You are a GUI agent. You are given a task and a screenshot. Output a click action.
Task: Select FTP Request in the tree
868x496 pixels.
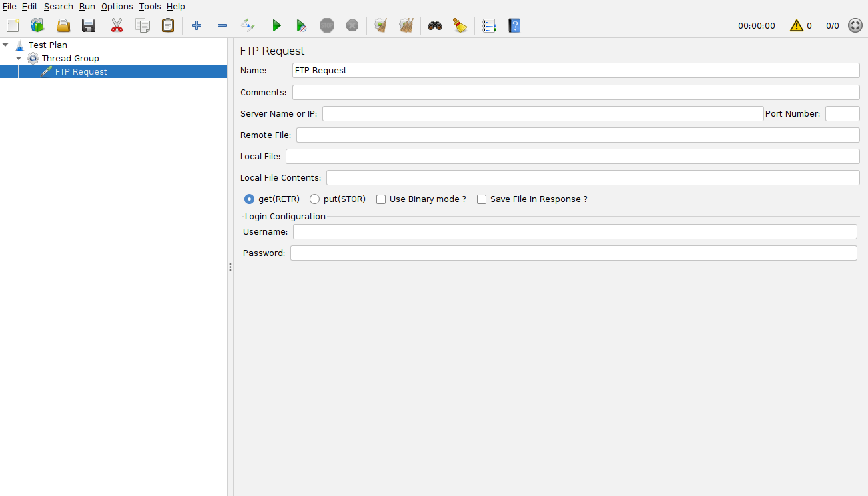[81, 71]
